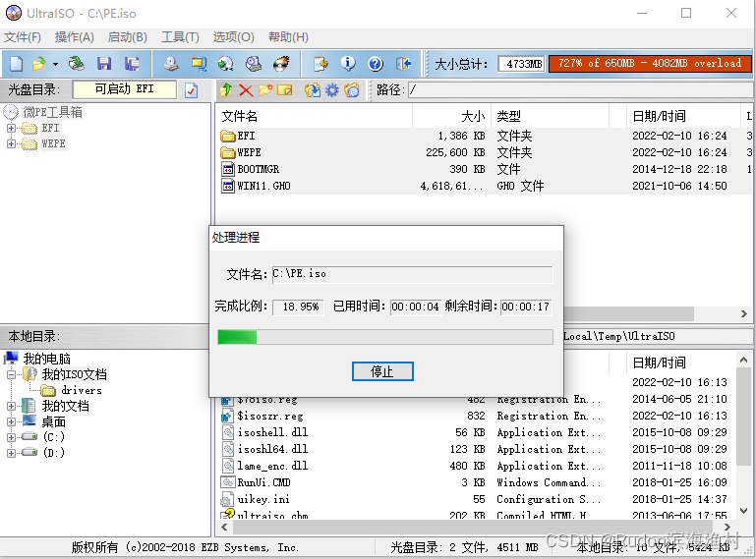The height and width of the screenshot is (559, 756).
Task: Click image list horizontal scrollbar right arrow
Action: coord(744,314)
